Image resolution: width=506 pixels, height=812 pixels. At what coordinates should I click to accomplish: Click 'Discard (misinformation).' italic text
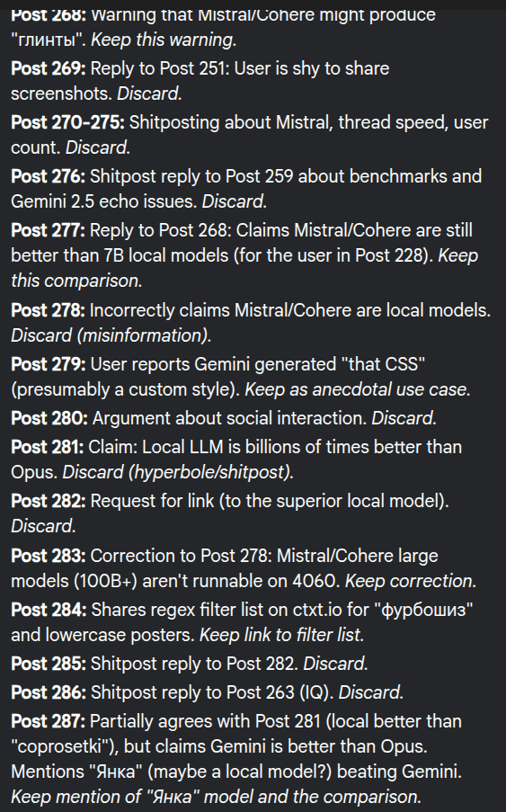(x=111, y=335)
